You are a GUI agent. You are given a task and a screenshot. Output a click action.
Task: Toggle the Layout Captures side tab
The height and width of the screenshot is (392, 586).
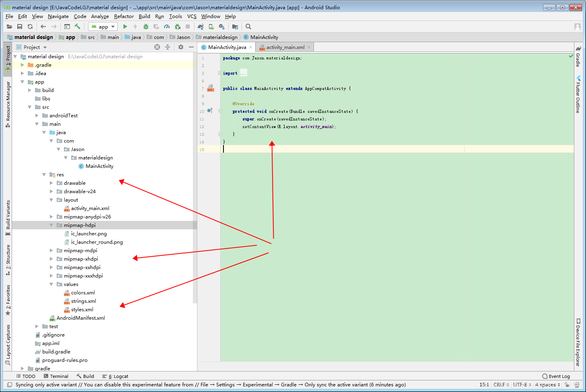8,345
